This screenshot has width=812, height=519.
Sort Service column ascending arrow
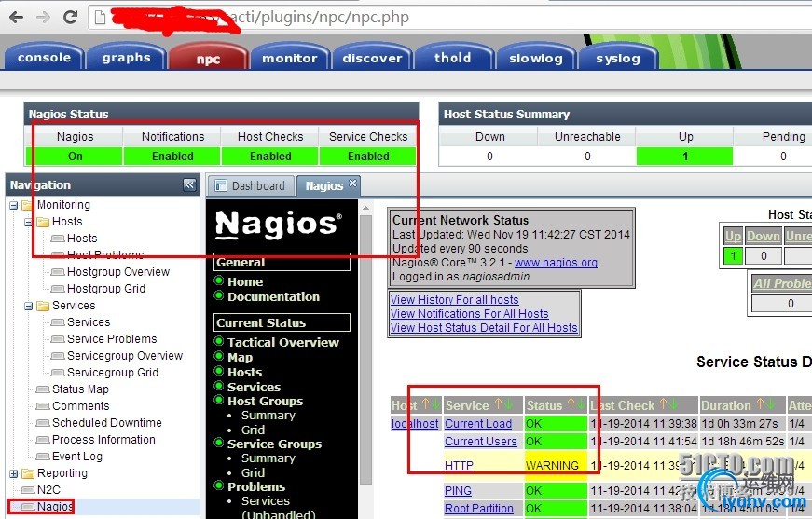(498, 404)
